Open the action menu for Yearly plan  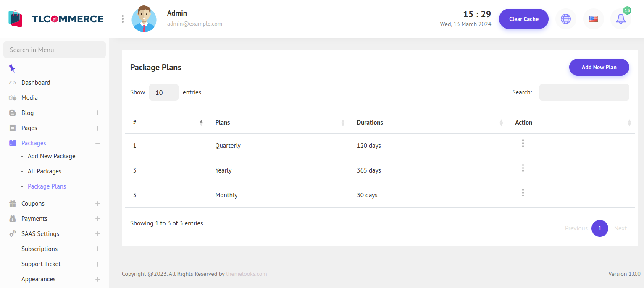[x=523, y=168]
